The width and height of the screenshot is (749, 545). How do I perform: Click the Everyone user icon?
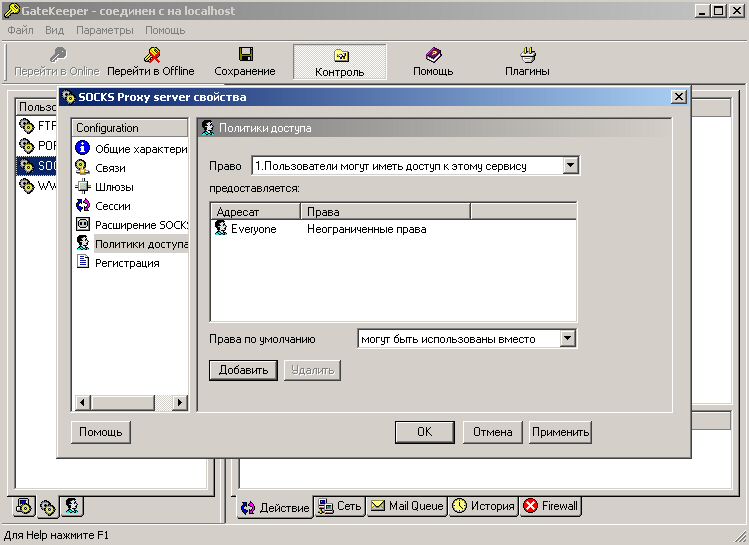(x=221, y=228)
